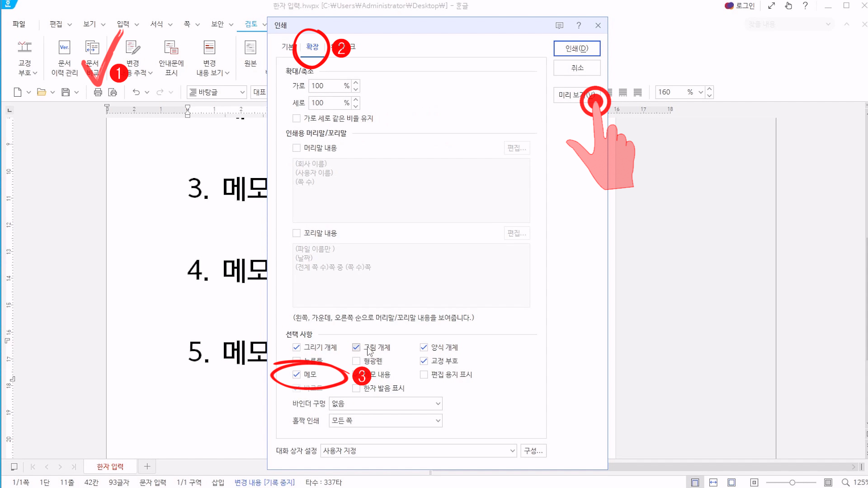This screenshot has width=868, height=488.
Task: Click the 가로 scale percentage field
Action: tap(326, 86)
